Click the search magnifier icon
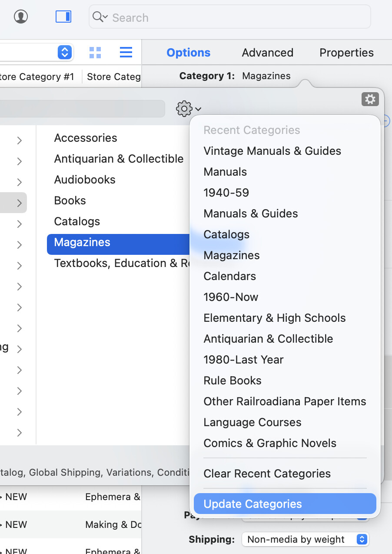This screenshot has width=392, height=554. [100, 17]
